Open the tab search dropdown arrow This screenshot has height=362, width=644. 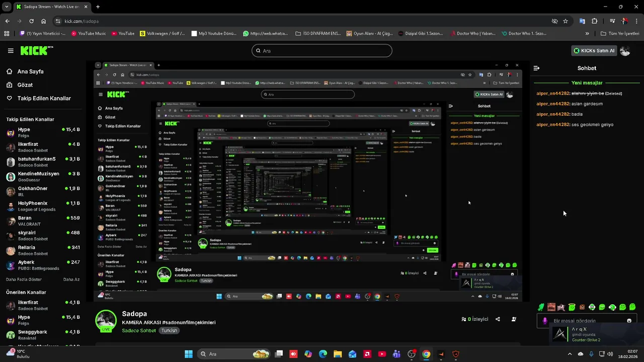coord(7,7)
